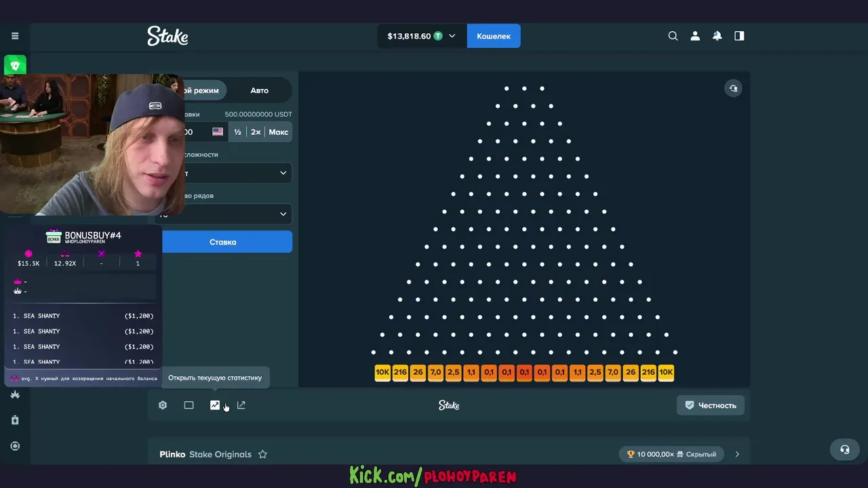Viewport: 868px width, 488px height.
Task: Click the left sidebar clipboard icon
Action: (x=15, y=420)
